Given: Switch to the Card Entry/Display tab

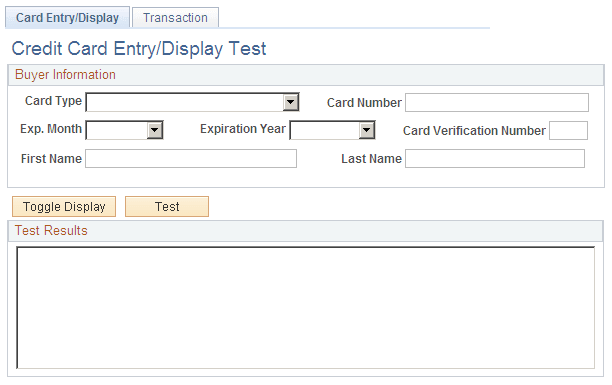Looking at the screenshot, I should click(67, 18).
